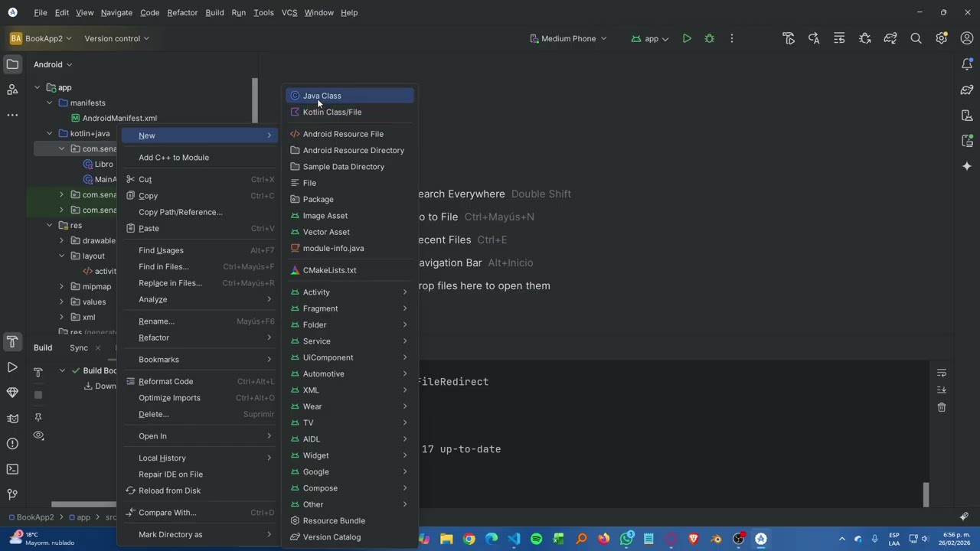The height and width of the screenshot is (551, 980).
Task: Click the Search Everywhere magnifier icon
Action: click(916, 38)
